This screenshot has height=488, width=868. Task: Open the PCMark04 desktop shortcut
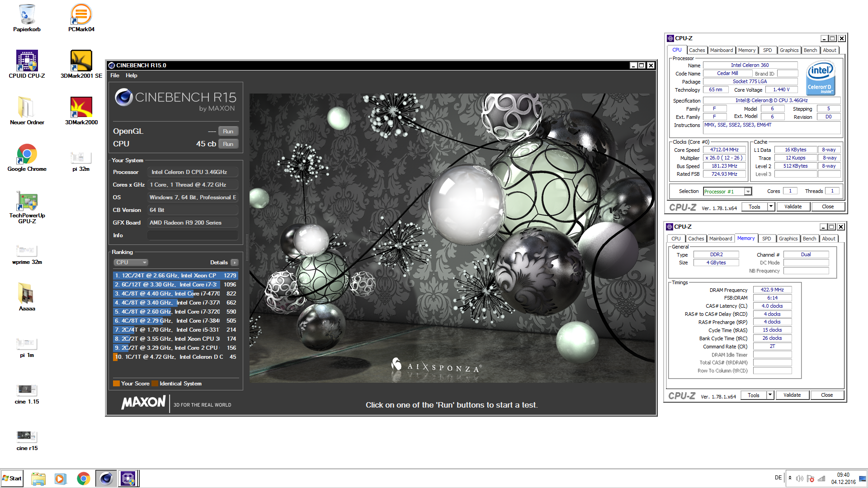click(81, 18)
